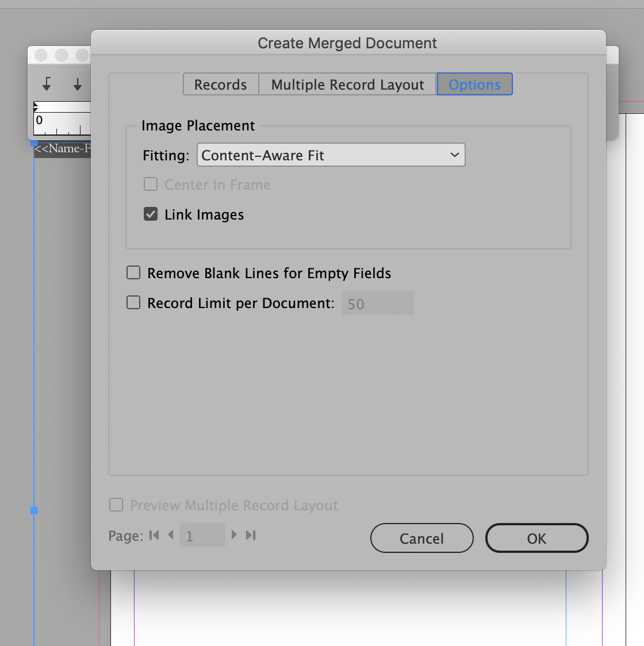Click the record limit value field
This screenshot has height=646, width=644.
coord(378,303)
